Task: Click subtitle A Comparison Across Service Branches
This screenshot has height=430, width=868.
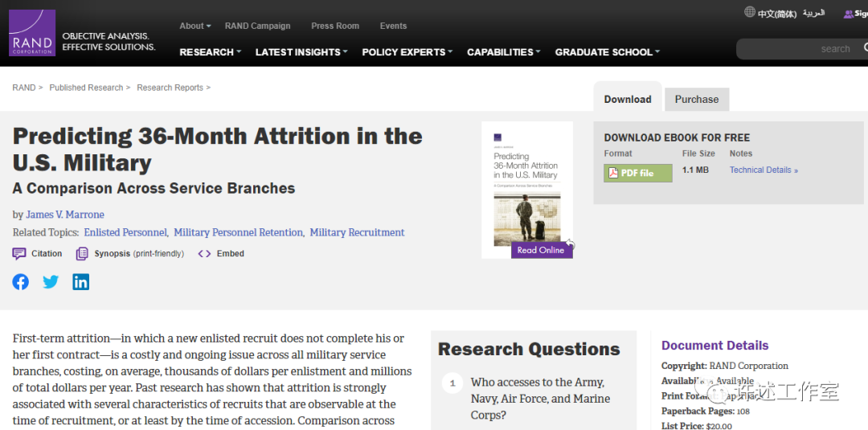Action: pyautogui.click(x=154, y=188)
